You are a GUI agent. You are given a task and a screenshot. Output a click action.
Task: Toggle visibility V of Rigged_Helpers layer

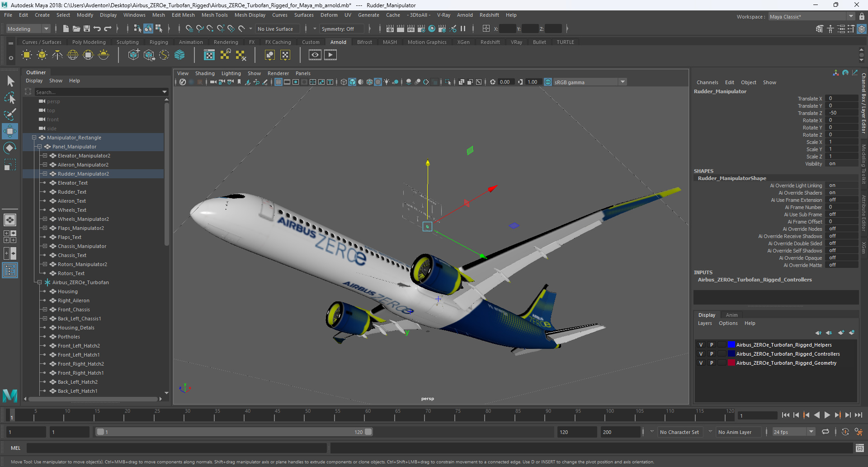click(x=701, y=345)
